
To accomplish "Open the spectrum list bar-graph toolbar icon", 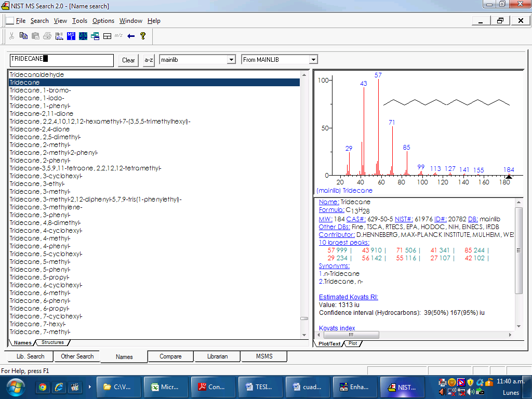I will [x=59, y=36].
